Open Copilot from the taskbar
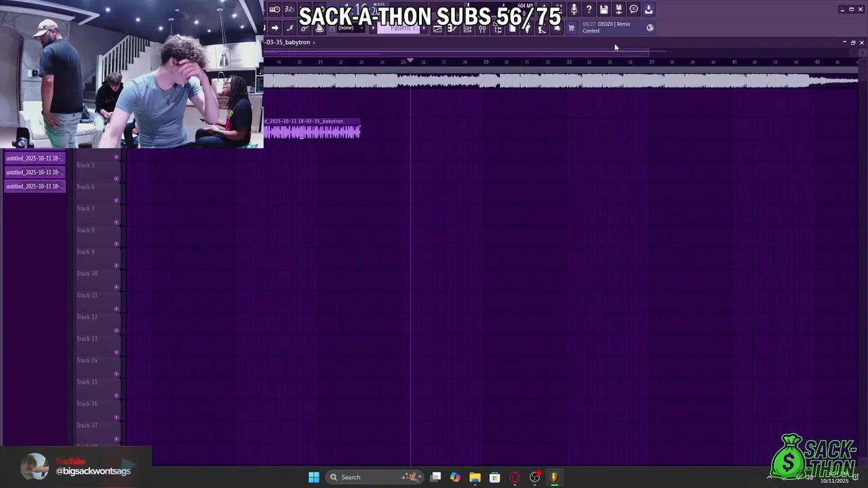 [455, 477]
